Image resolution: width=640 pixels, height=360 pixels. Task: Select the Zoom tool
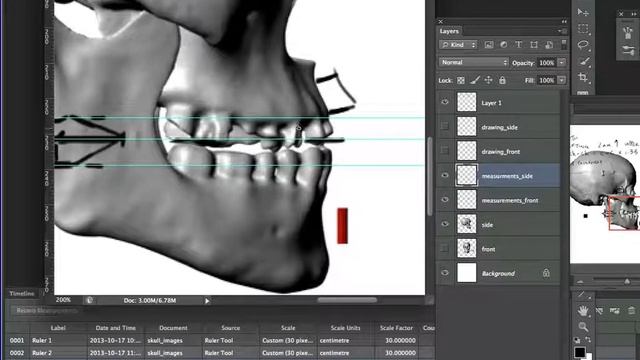point(583,327)
